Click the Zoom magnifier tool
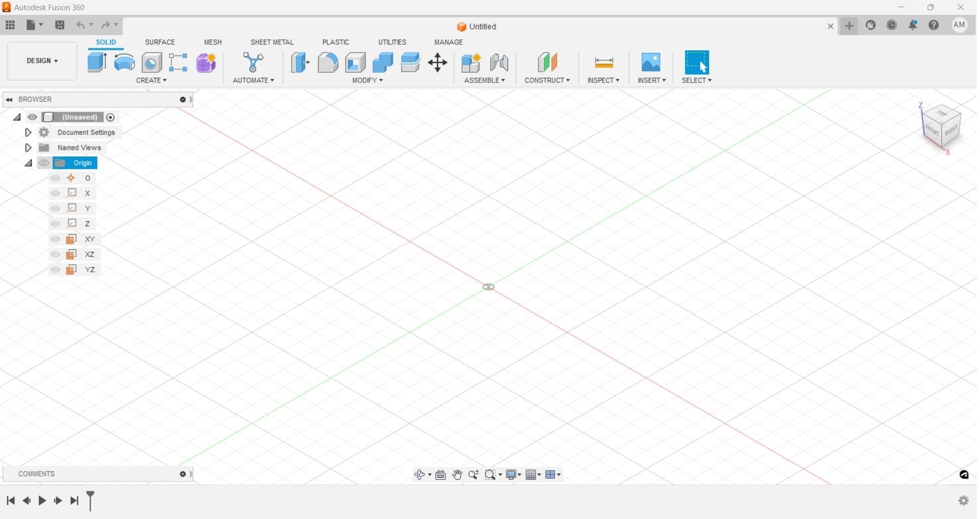The width and height of the screenshot is (980, 519). [x=474, y=475]
